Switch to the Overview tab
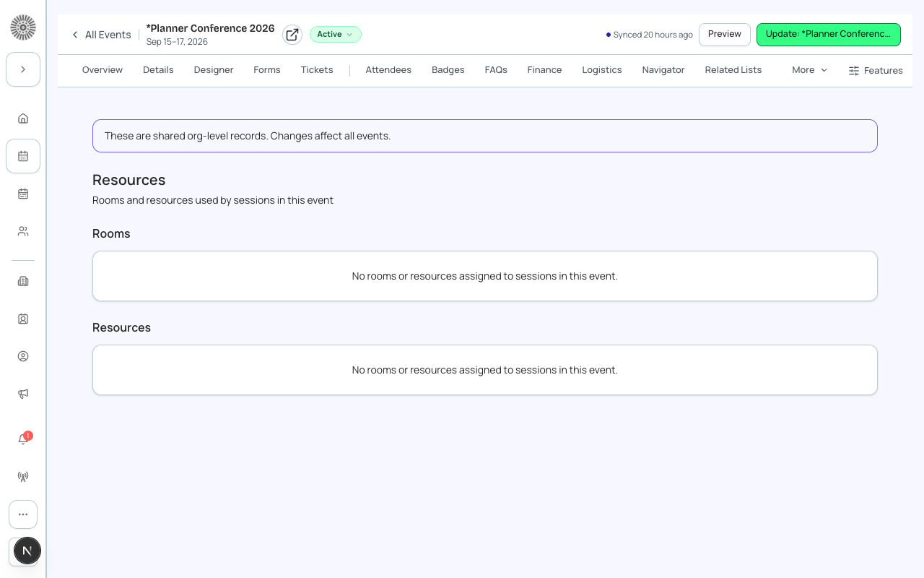924x578 pixels. (x=103, y=70)
